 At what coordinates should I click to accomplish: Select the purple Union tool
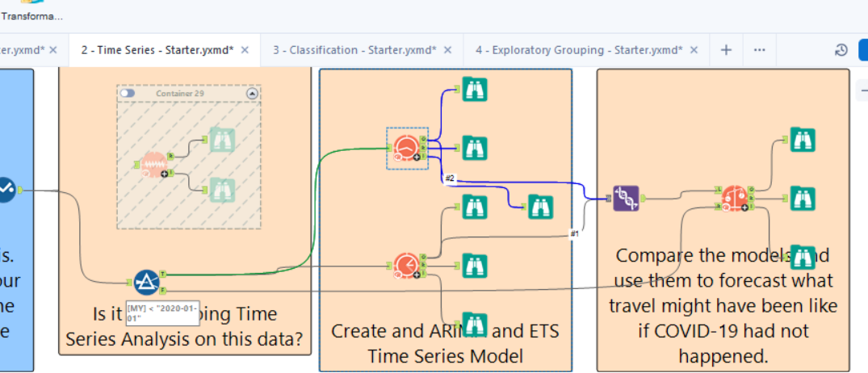tap(625, 198)
